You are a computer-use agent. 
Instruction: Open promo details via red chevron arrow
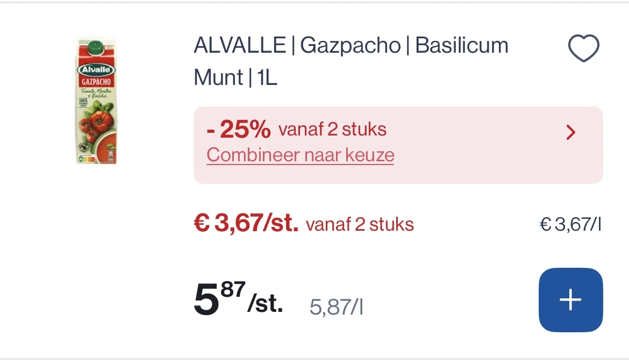[570, 132]
